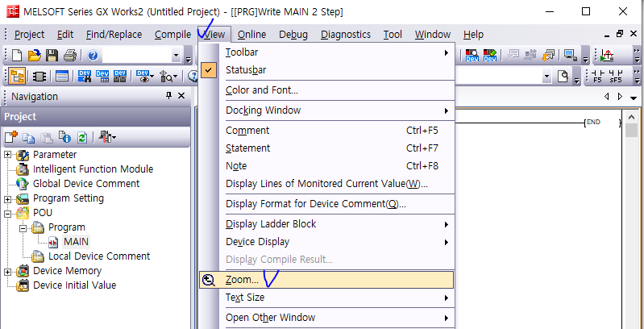This screenshot has height=329, width=644.
Task: Click the Copy icon in Project toolbar
Action: (29, 137)
